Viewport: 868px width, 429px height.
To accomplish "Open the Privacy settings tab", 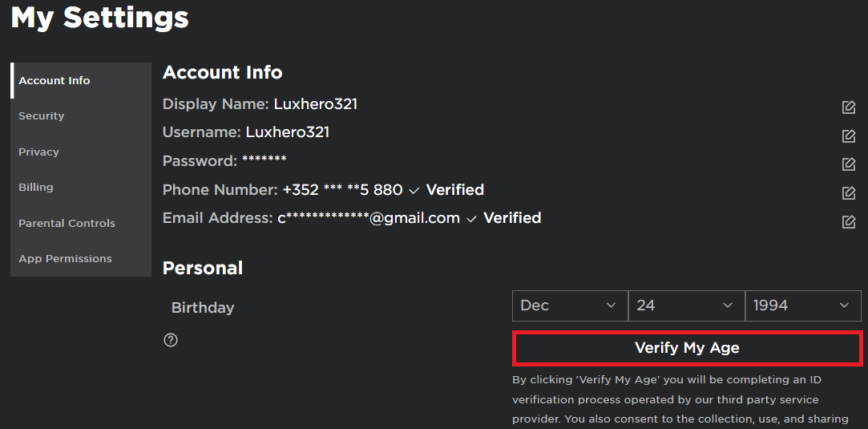I will click(39, 152).
